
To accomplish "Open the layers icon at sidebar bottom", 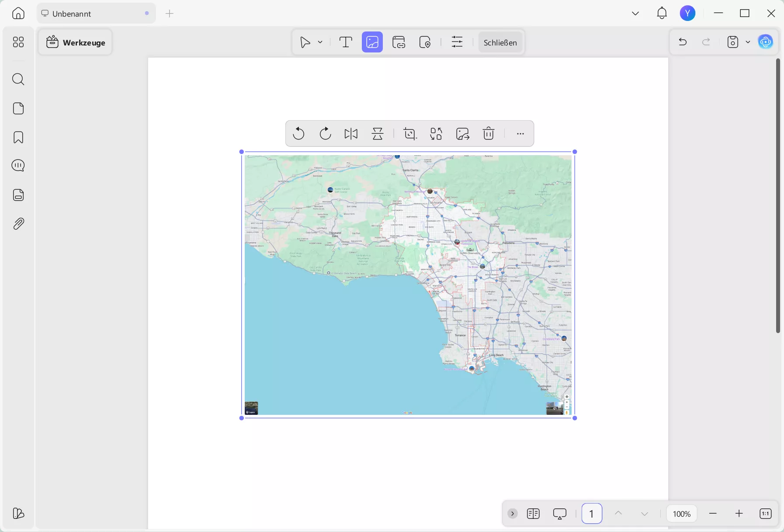I will pos(18,513).
